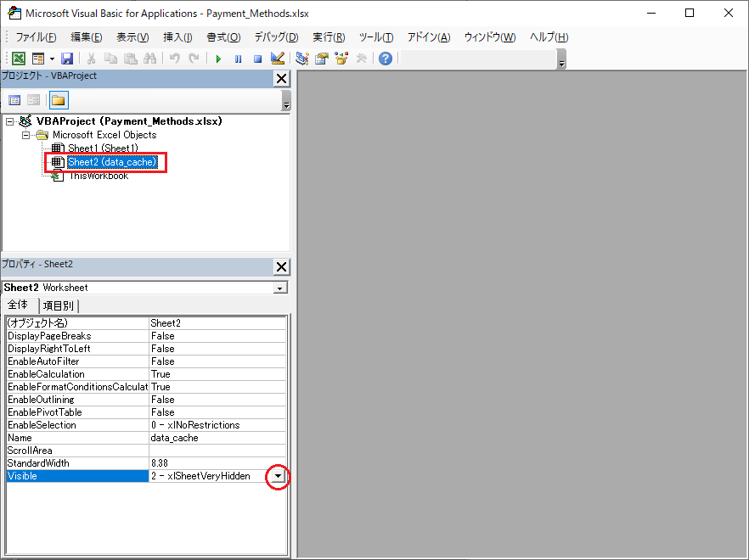
Task: Run macro with green play icon
Action: pyautogui.click(x=218, y=59)
